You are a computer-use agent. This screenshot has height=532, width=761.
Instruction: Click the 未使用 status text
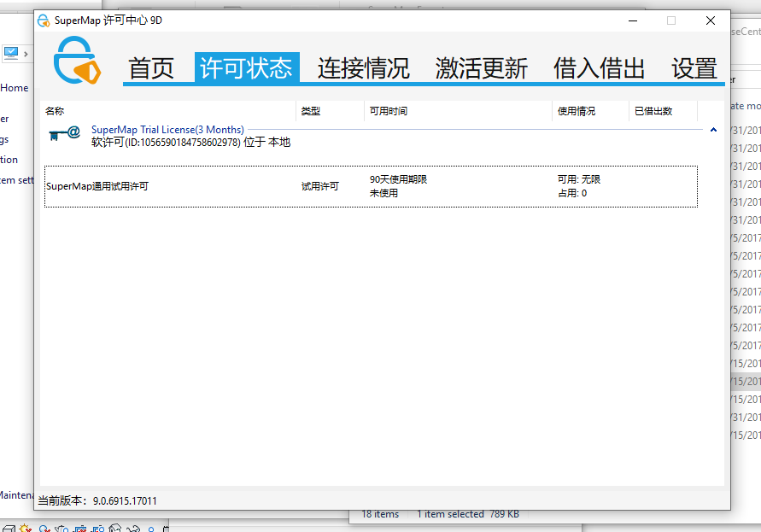383,193
